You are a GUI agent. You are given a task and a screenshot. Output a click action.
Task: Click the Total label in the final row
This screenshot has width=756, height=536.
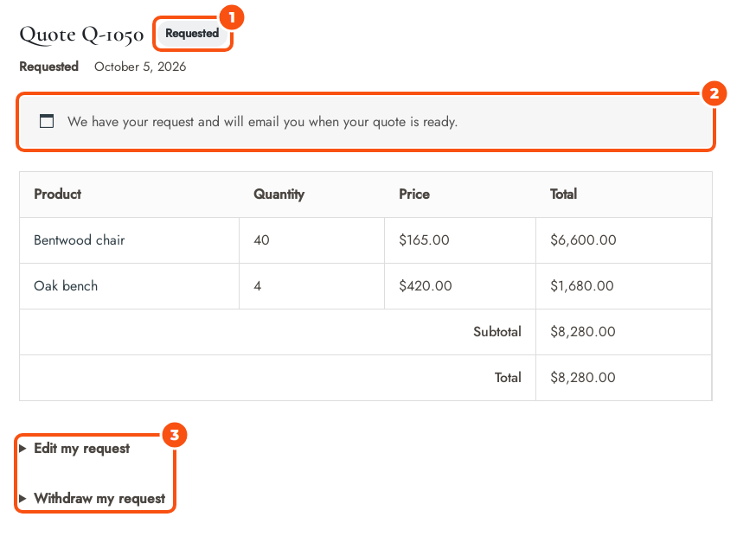pos(508,378)
